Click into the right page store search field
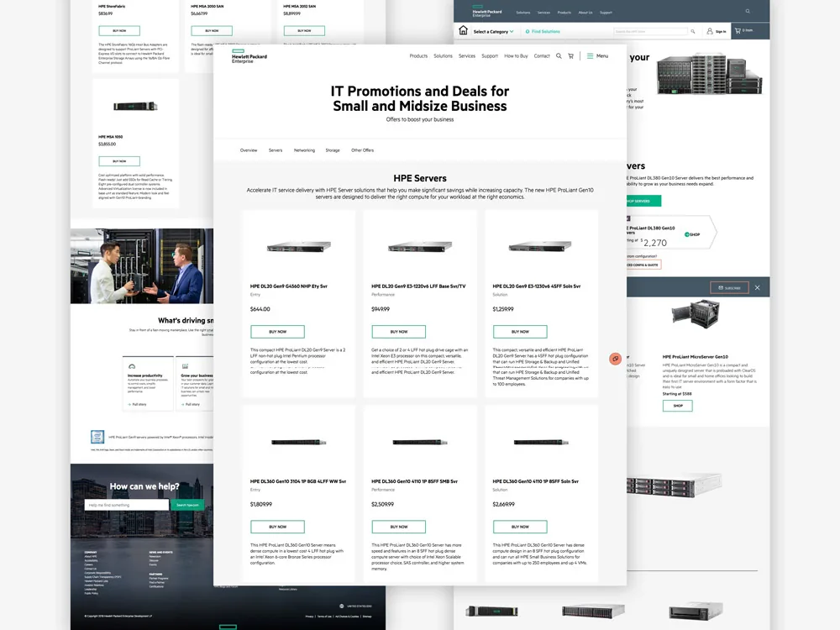Image resolution: width=840 pixels, height=630 pixels. pos(650,32)
